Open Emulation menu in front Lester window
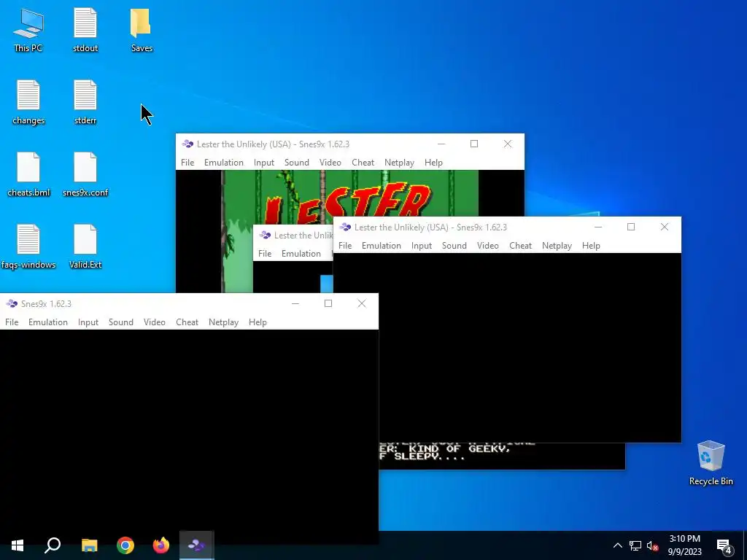 tap(382, 245)
